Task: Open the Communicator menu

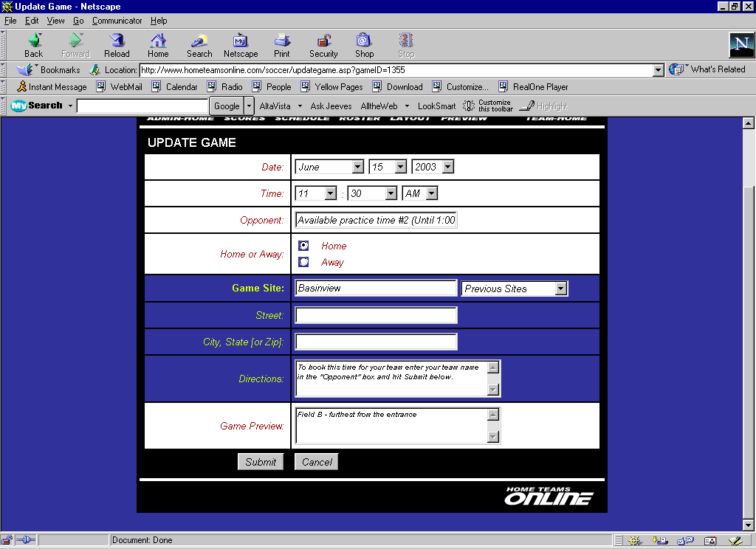Action: (x=117, y=21)
